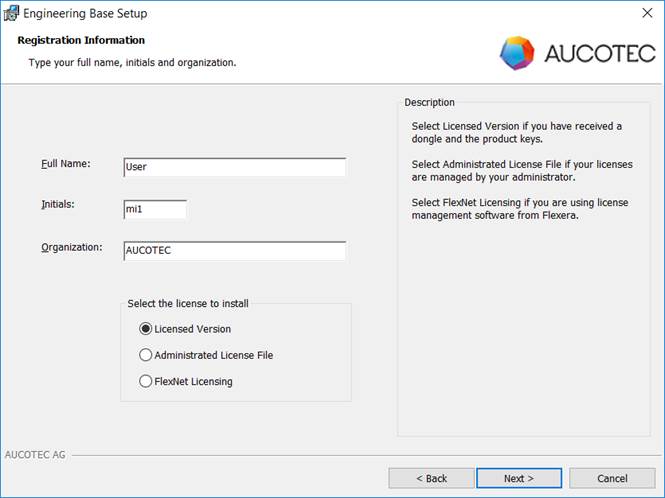Click the Organization label text
The image size is (665, 498).
tap(72, 247)
